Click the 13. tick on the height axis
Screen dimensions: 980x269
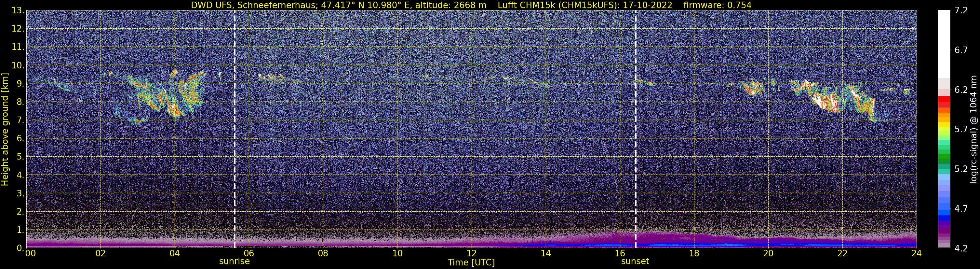tap(18, 11)
